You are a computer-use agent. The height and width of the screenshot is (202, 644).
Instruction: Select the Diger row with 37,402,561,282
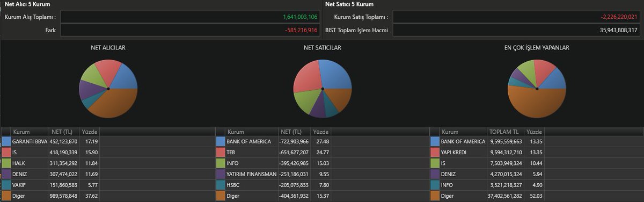tap(537, 196)
